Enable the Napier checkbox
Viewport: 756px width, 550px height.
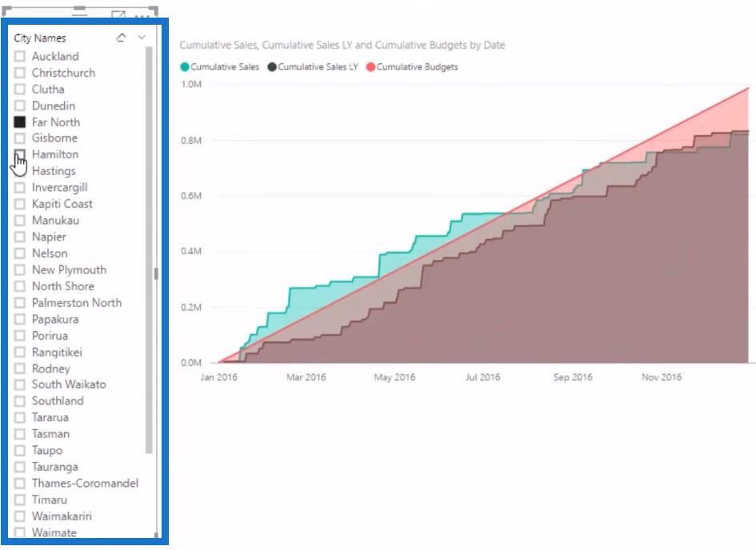point(20,237)
